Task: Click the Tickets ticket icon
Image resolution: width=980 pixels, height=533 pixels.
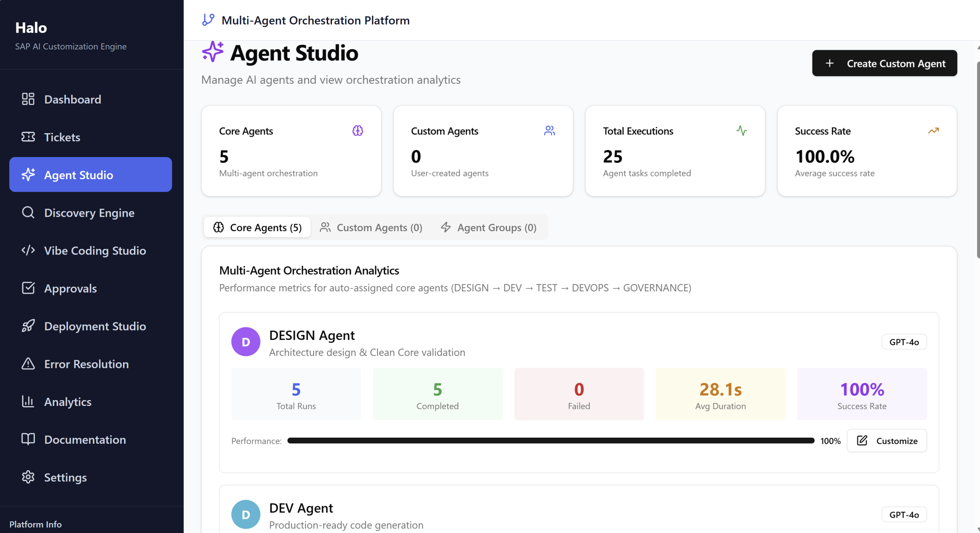Action: point(28,137)
